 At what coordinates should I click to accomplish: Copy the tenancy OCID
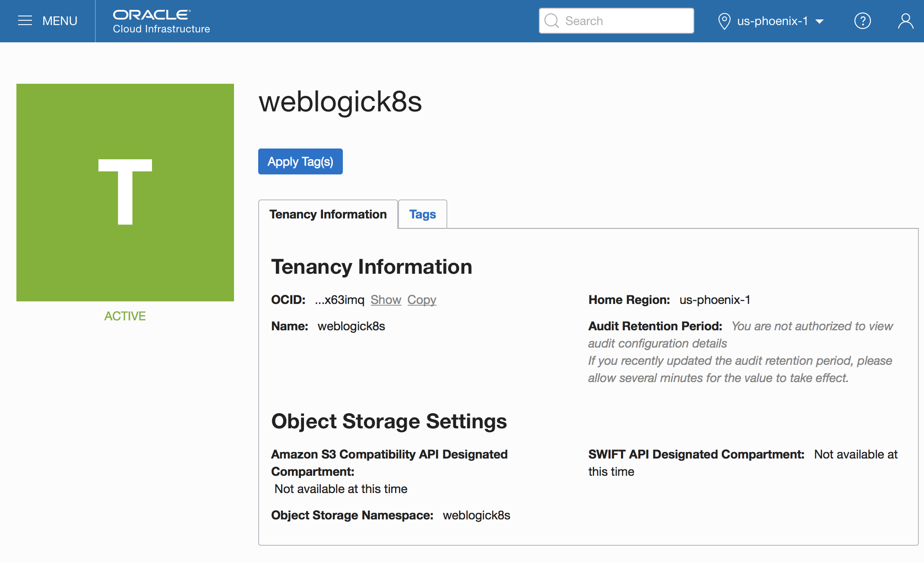pos(421,300)
